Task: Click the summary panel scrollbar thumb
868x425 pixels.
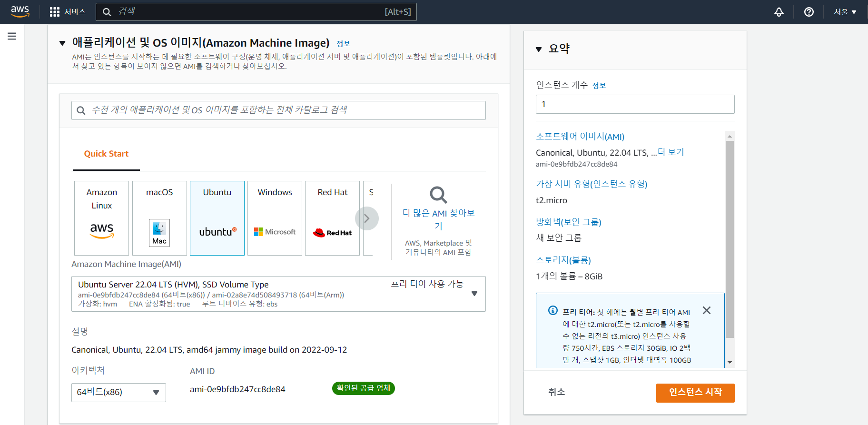Action: [730, 239]
